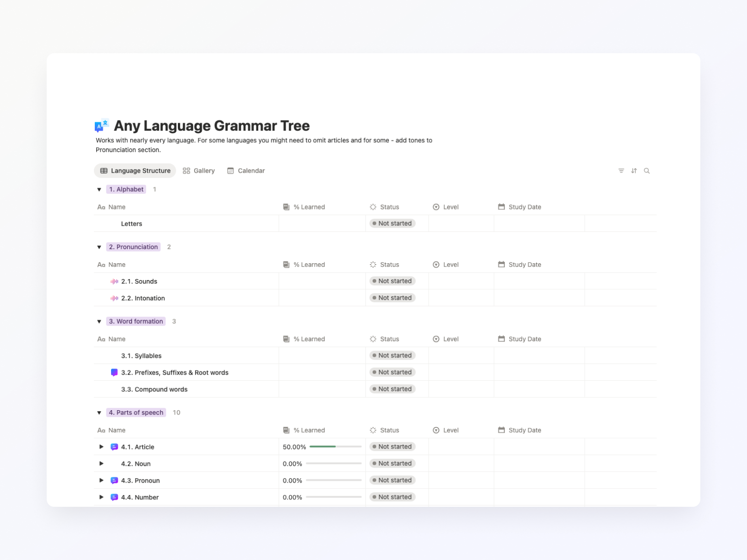The width and height of the screenshot is (747, 560).
Task: Open the 3.1. Syllables entry
Action: tap(141, 356)
